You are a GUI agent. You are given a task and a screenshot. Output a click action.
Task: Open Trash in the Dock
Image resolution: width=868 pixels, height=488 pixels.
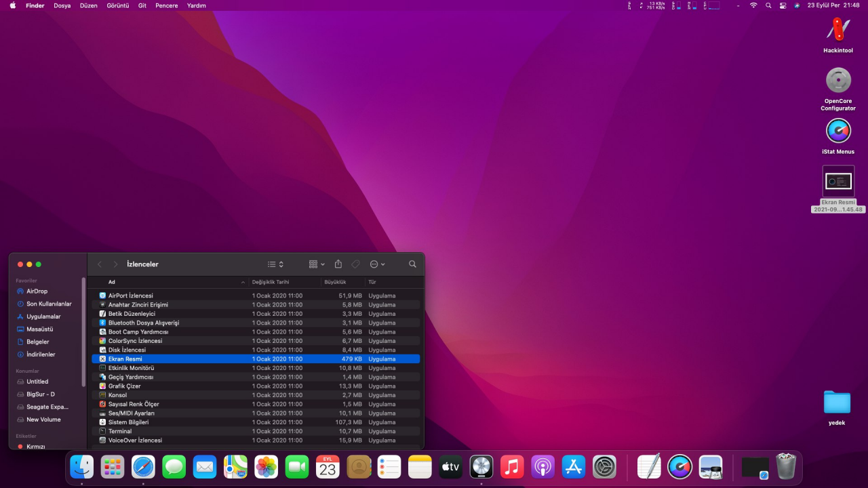tap(786, 467)
